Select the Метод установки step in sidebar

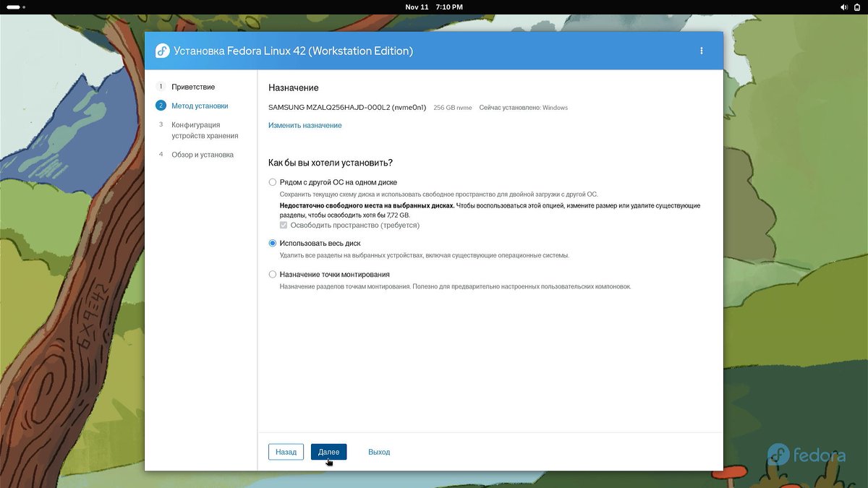[199, 106]
